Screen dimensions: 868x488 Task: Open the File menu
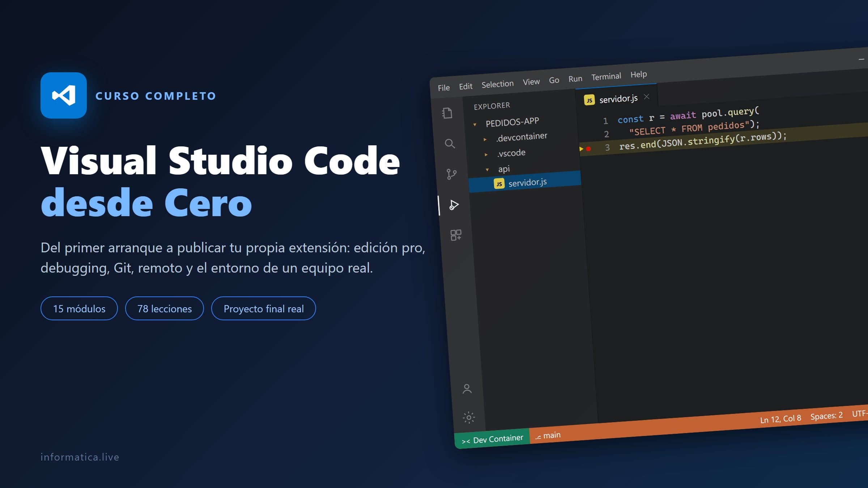point(444,87)
